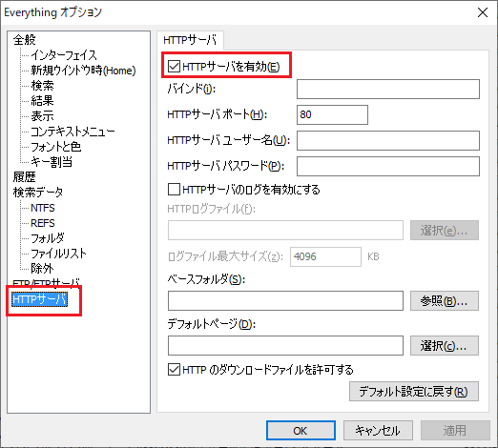Select キー割当 tree item
This screenshot has width=498, height=448.
coord(52,162)
